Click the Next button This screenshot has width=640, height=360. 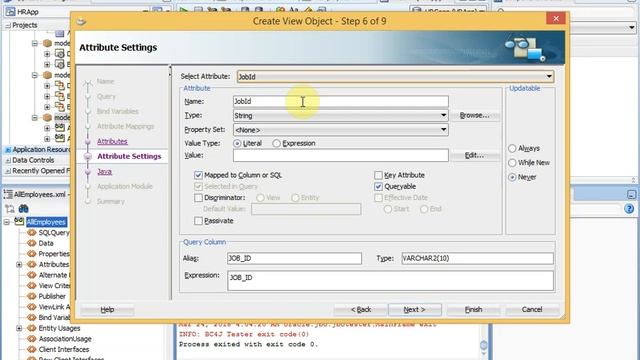pos(415,310)
